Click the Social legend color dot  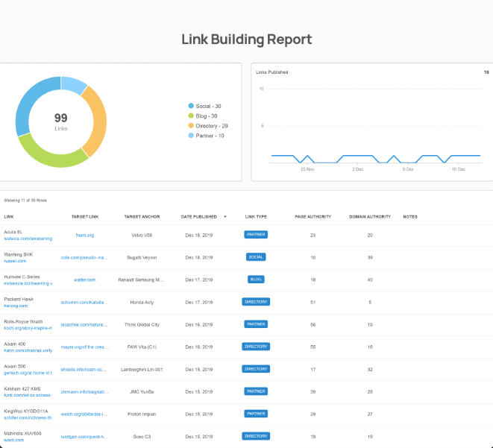coord(191,106)
